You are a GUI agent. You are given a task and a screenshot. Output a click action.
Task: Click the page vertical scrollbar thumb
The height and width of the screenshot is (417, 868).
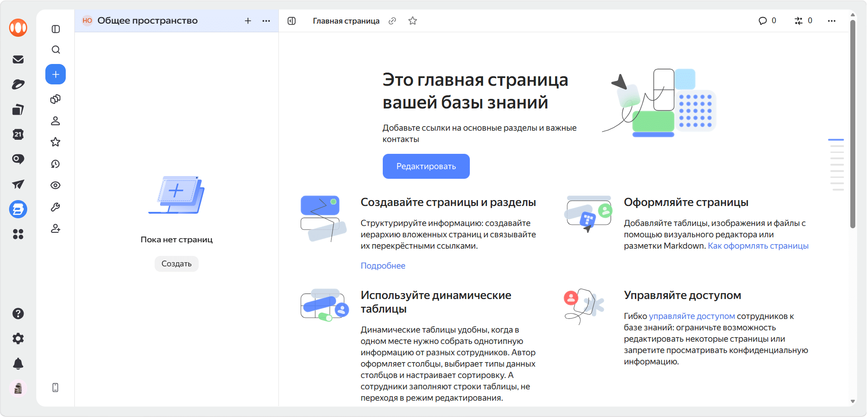(x=853, y=123)
